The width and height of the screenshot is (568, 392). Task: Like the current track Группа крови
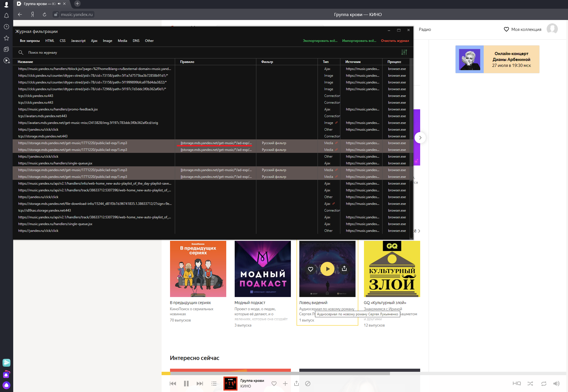[x=274, y=384]
